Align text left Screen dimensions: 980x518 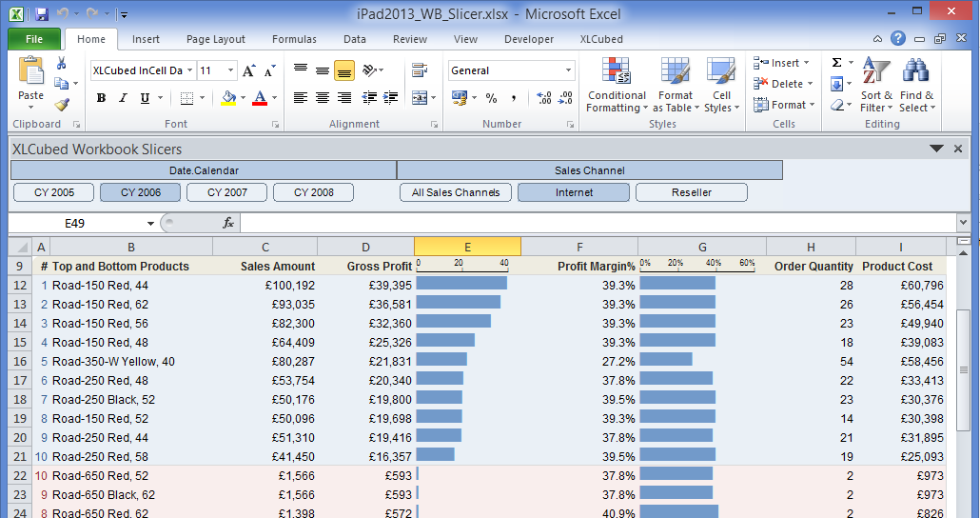pos(301,97)
